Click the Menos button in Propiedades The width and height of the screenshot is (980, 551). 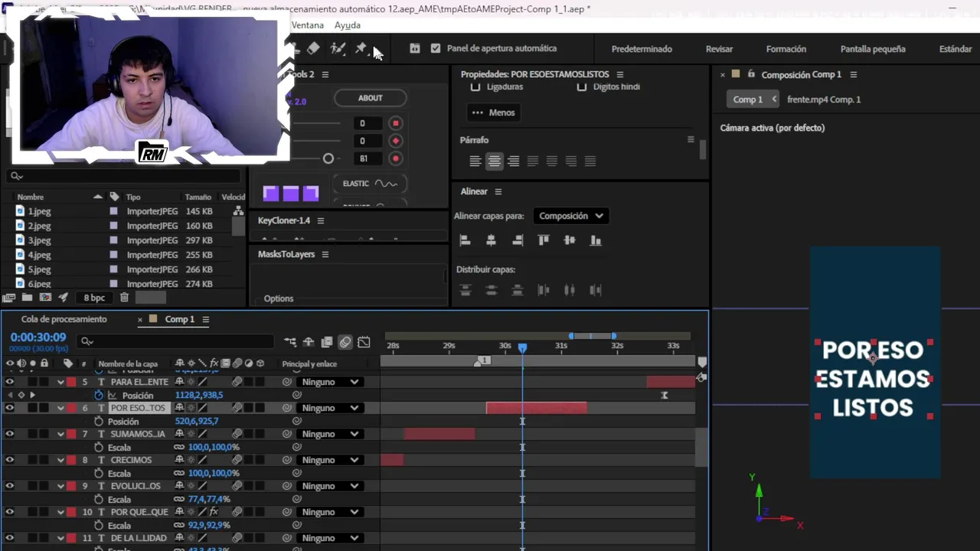[494, 112]
